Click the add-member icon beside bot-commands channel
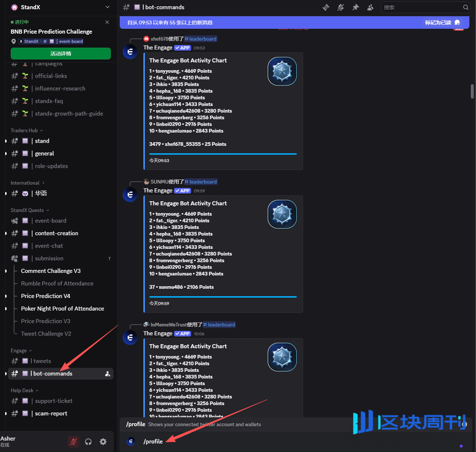 108,374
